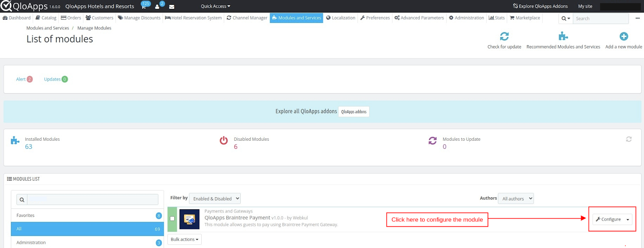
Task: Select the QloApps Braintree Payment checkbox
Action: 172,219
